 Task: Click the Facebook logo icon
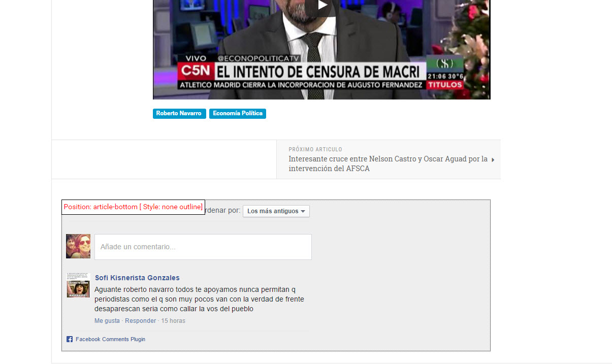coord(70,339)
